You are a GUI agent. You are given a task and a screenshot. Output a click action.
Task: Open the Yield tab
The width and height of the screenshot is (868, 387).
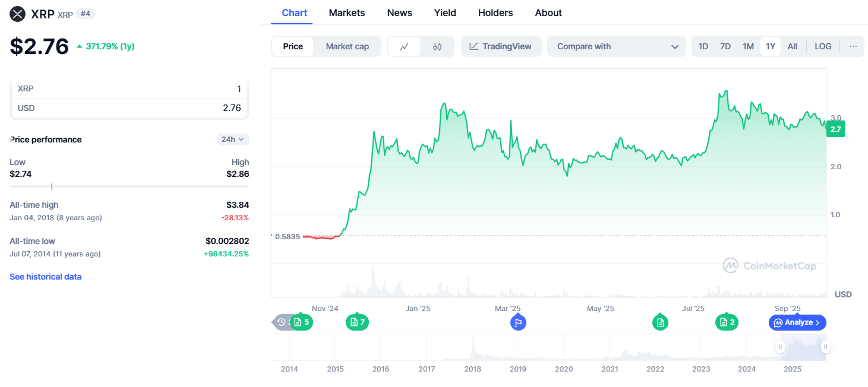445,12
